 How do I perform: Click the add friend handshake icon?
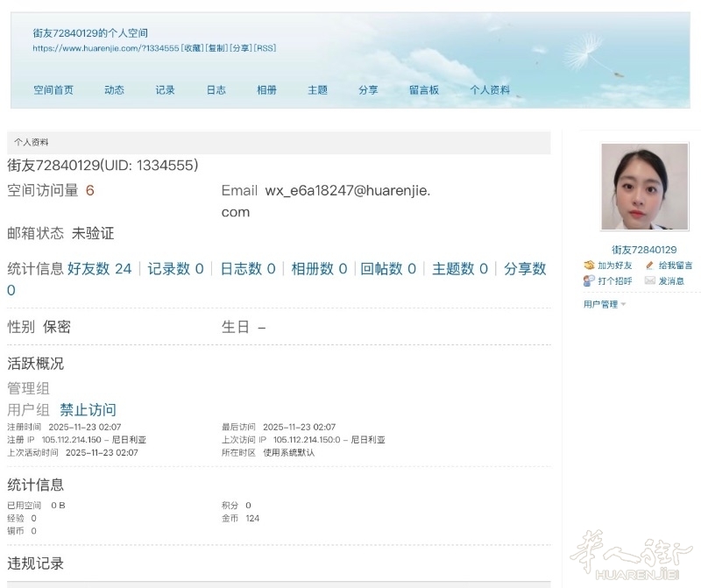tap(589, 266)
